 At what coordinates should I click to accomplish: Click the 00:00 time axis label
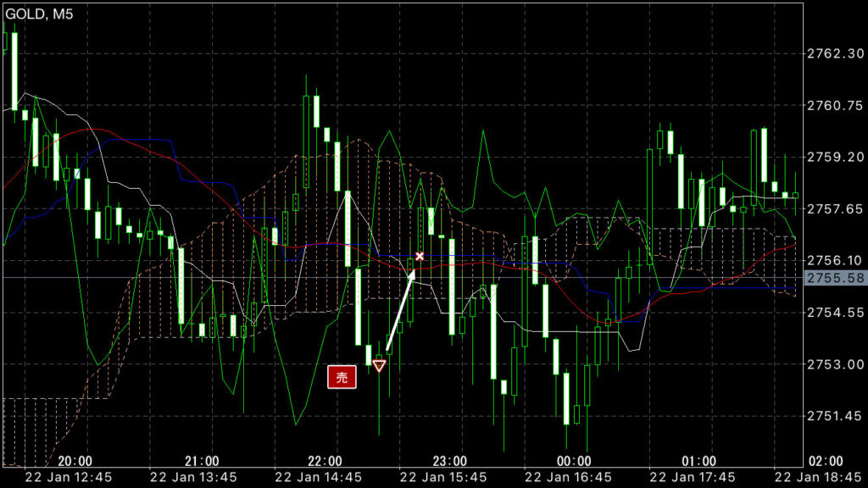[574, 461]
